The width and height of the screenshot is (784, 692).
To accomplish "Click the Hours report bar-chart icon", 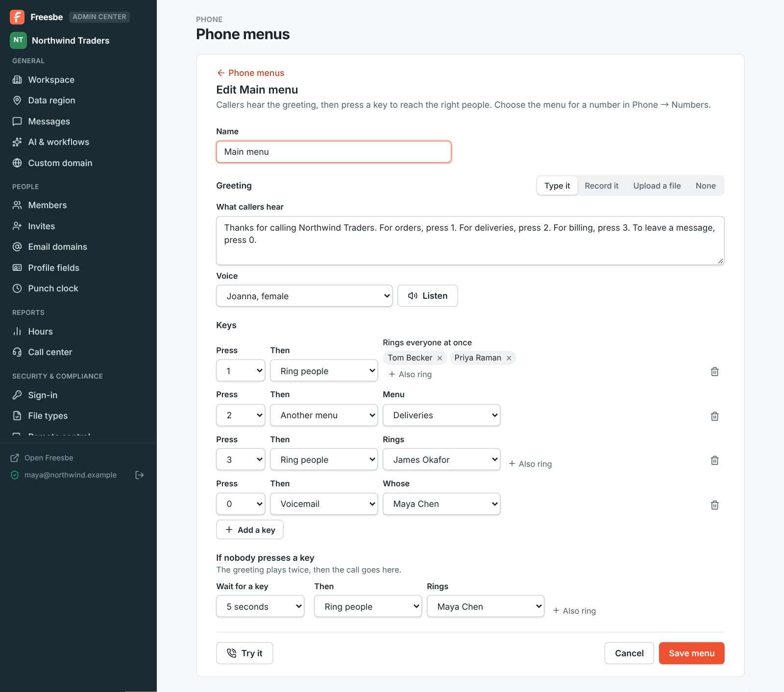I will (x=17, y=332).
